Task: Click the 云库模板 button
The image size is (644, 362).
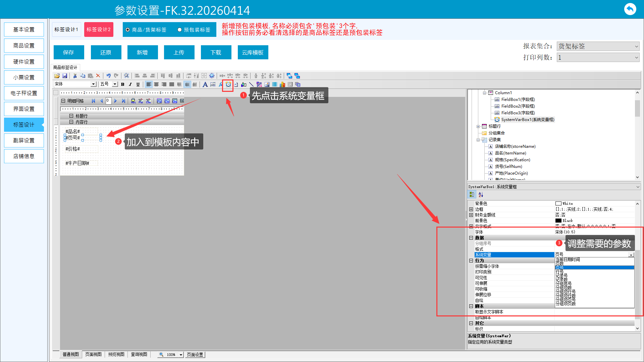Action: (253, 52)
